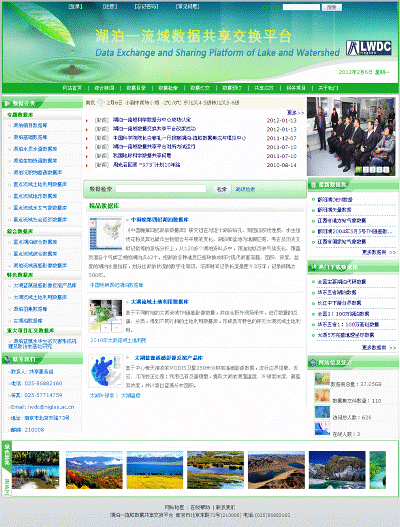Click 更多数据集 >> under 最新数据集
This screenshot has height=527, width=400.
point(379,252)
